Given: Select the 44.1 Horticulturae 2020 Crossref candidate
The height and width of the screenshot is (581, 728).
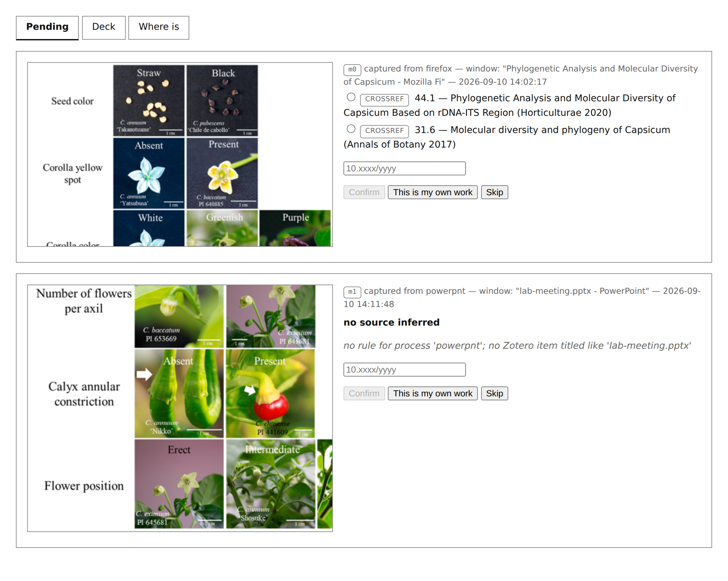Looking at the screenshot, I should pos(351,97).
